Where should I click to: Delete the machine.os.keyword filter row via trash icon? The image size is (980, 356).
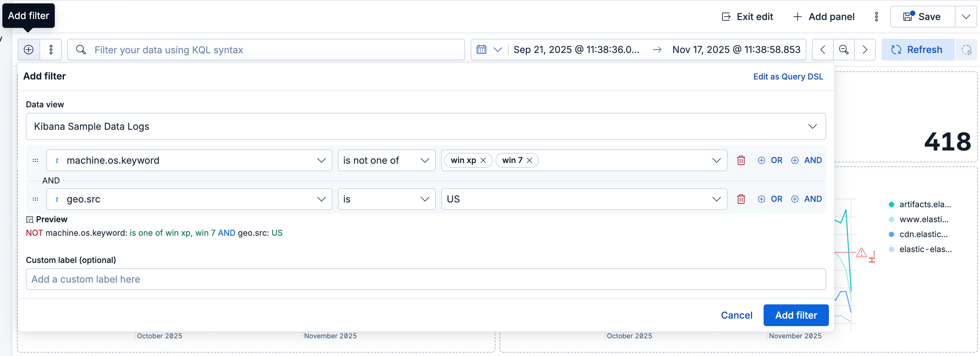pos(741,160)
